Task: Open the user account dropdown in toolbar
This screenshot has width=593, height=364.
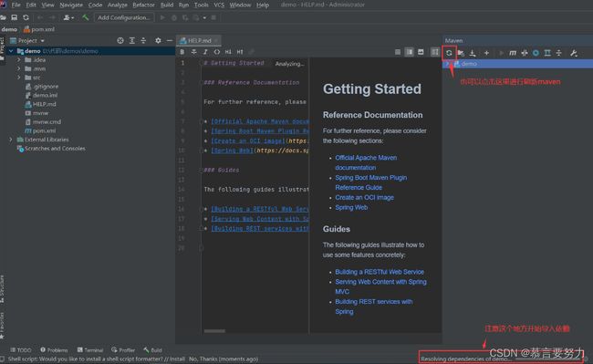Action: 68,17
